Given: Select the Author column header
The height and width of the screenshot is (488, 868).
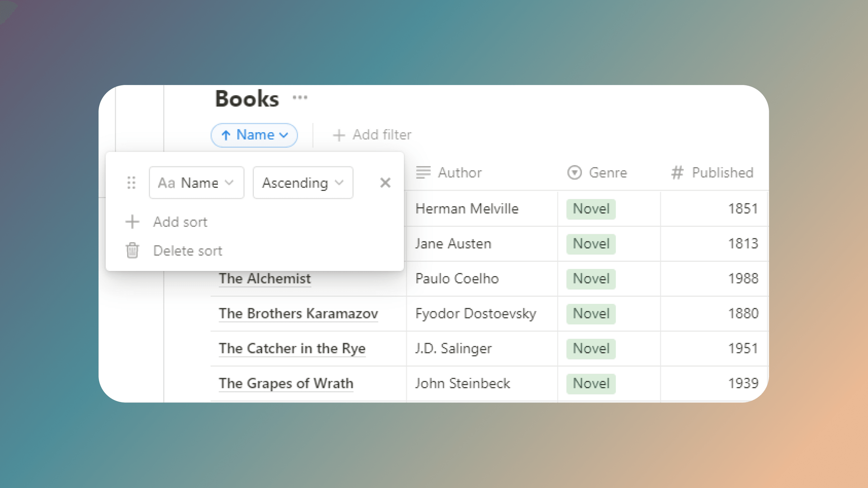Looking at the screenshot, I should [460, 172].
